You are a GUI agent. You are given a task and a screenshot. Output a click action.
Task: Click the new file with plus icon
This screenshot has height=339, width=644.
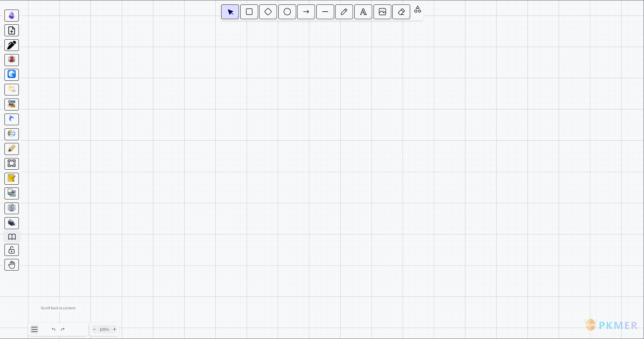pos(12,30)
